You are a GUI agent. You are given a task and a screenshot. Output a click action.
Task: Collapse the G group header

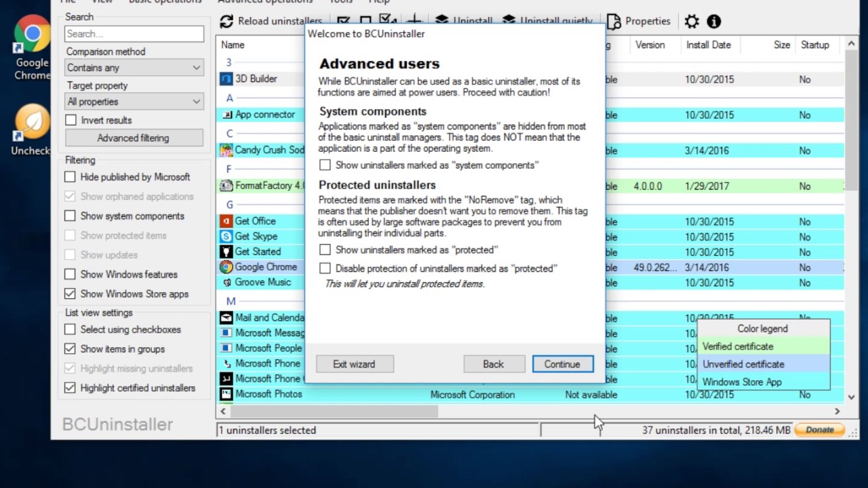(230, 204)
